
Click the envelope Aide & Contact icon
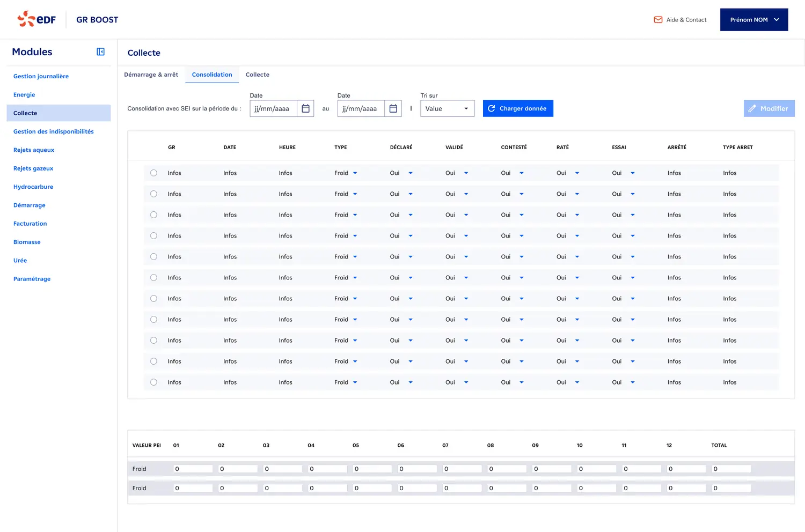point(658,20)
